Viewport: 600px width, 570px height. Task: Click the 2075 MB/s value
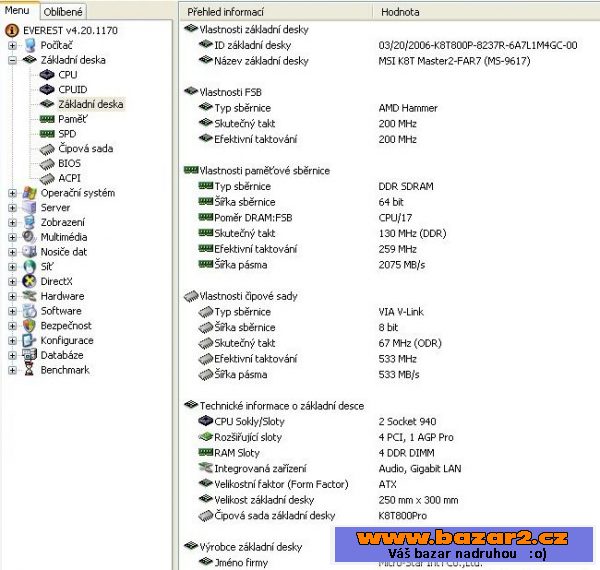[401, 265]
